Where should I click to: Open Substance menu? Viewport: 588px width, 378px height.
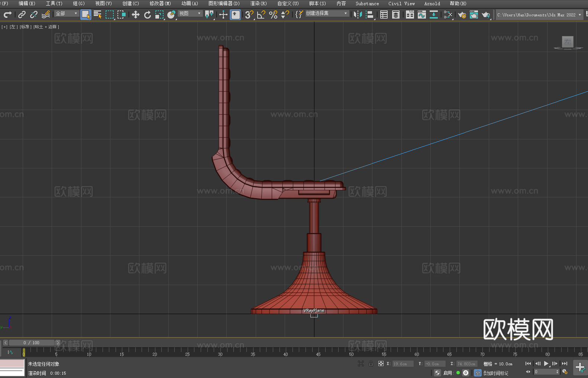pyautogui.click(x=367, y=3)
